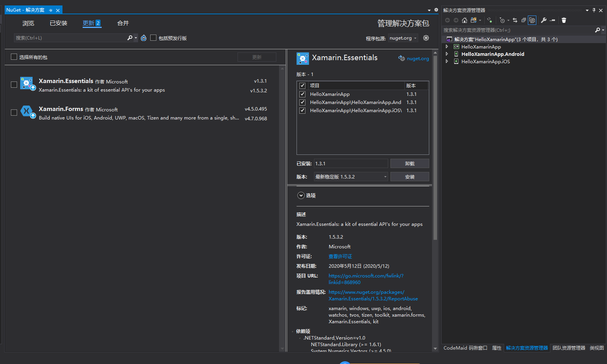This screenshot has height=364, width=607.
Task: Switch to the 已安装 tab
Action: (58, 23)
